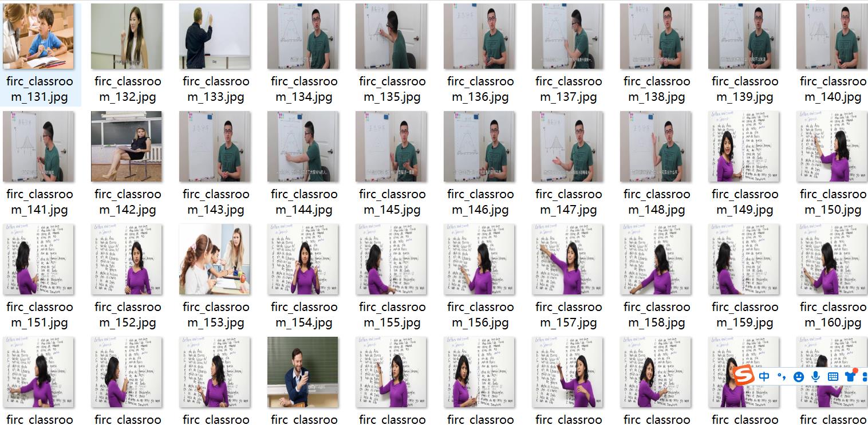Select thumbnail firc_classroom_132.jpg

click(127, 36)
